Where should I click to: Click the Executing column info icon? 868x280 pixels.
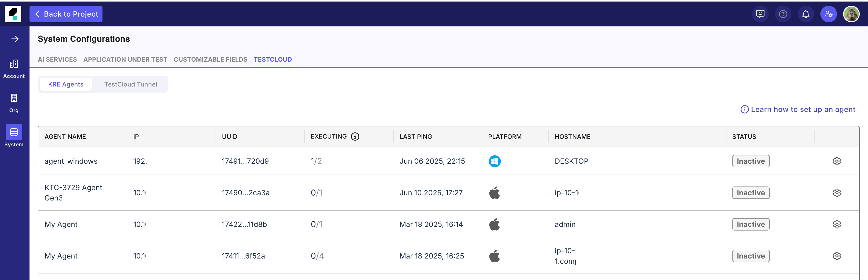click(x=355, y=136)
